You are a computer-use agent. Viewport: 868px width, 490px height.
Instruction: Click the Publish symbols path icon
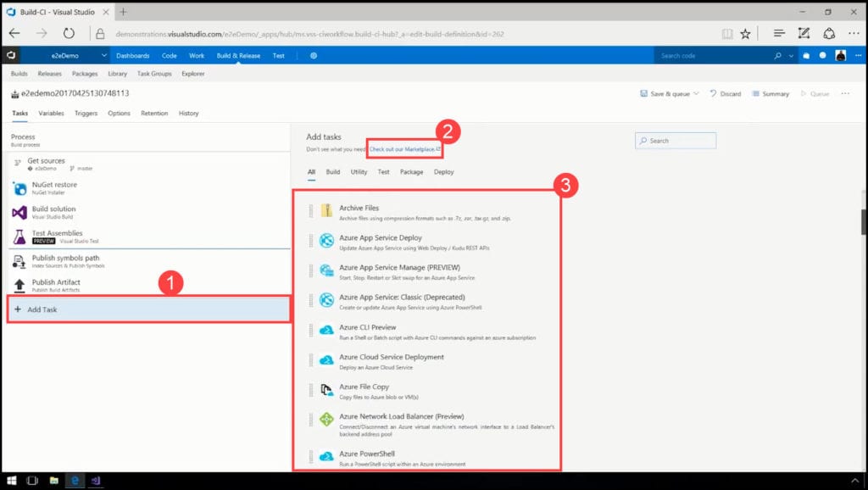click(x=19, y=261)
